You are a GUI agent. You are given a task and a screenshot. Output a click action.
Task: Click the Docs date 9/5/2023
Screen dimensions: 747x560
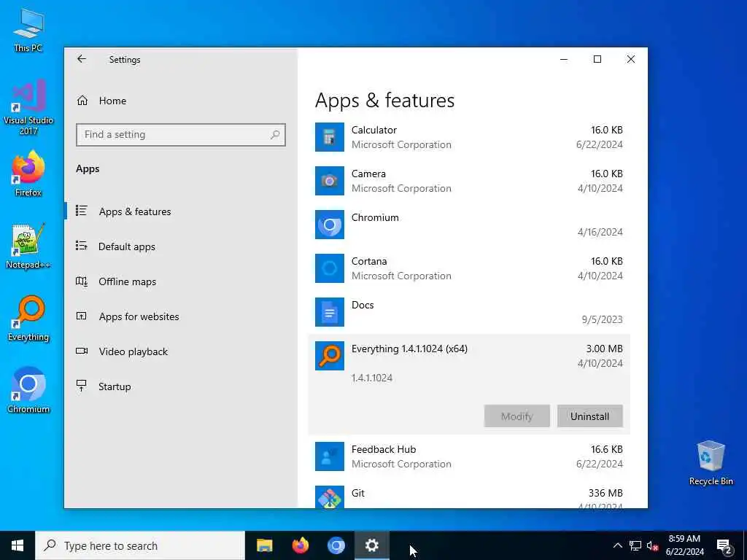(x=602, y=319)
